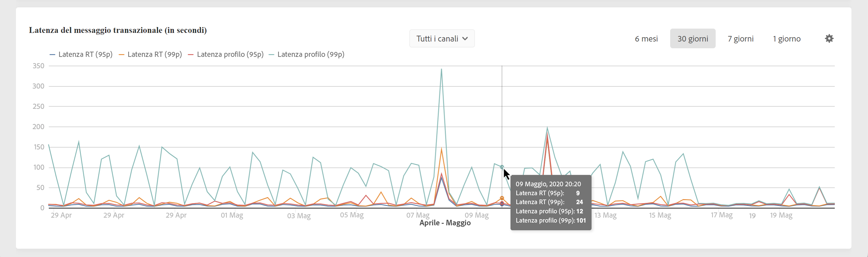Click the 01 Mag axis label
The image size is (868, 257).
click(232, 215)
